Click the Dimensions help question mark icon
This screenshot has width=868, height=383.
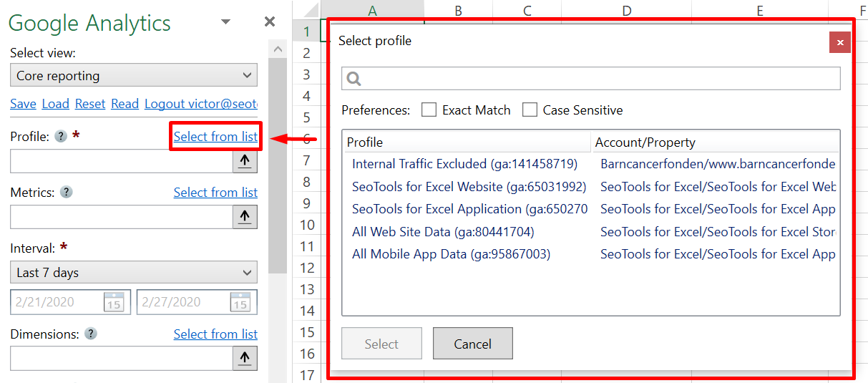(x=90, y=334)
